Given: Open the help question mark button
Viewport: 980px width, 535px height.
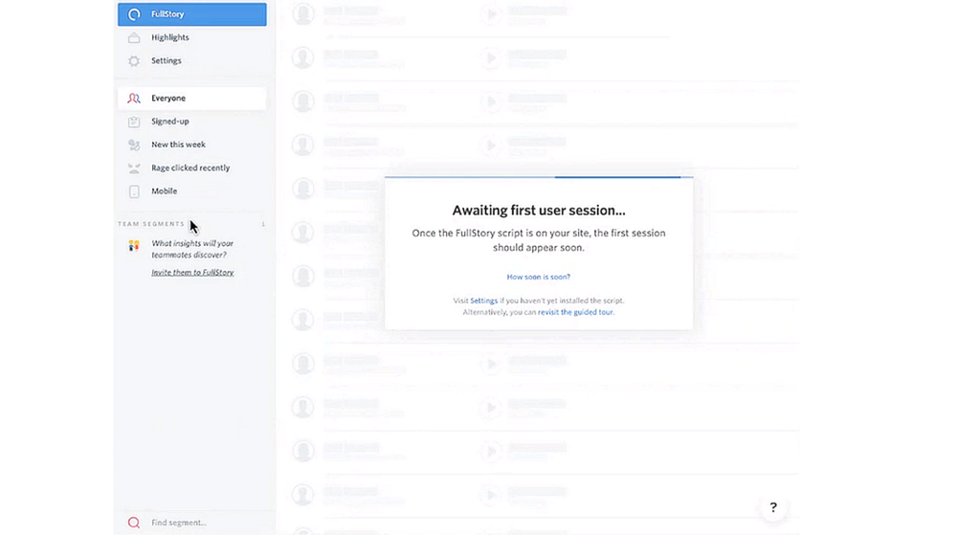Looking at the screenshot, I should pos(773,507).
